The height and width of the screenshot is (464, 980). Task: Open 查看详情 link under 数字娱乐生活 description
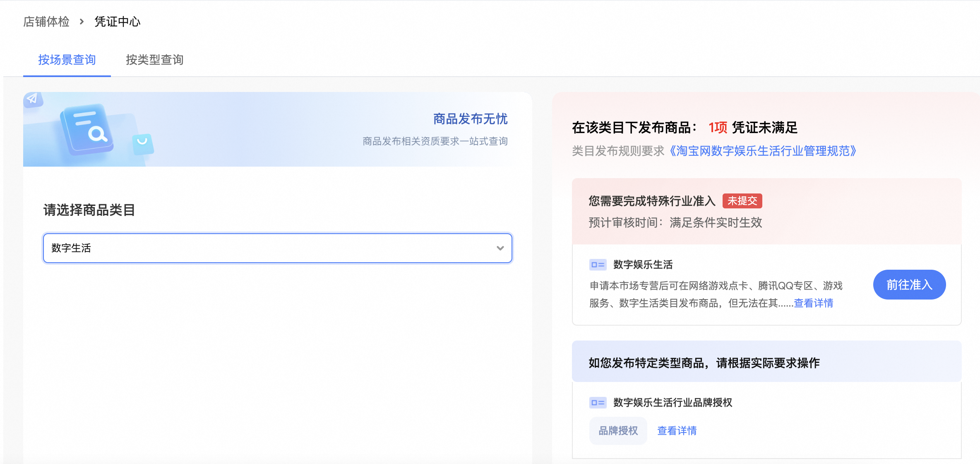[814, 303]
